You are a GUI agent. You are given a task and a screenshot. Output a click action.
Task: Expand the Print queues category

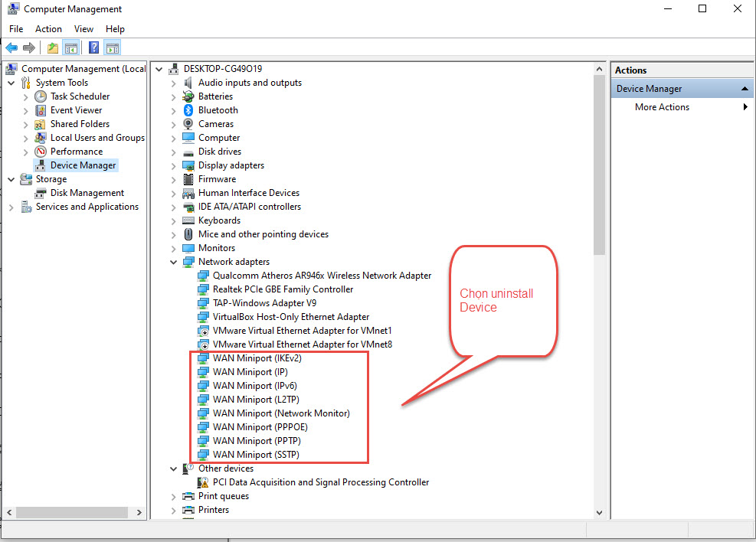[174, 496]
